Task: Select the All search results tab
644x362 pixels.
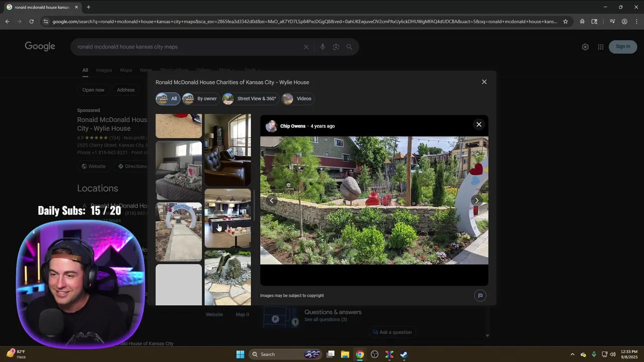Action: (x=85, y=70)
